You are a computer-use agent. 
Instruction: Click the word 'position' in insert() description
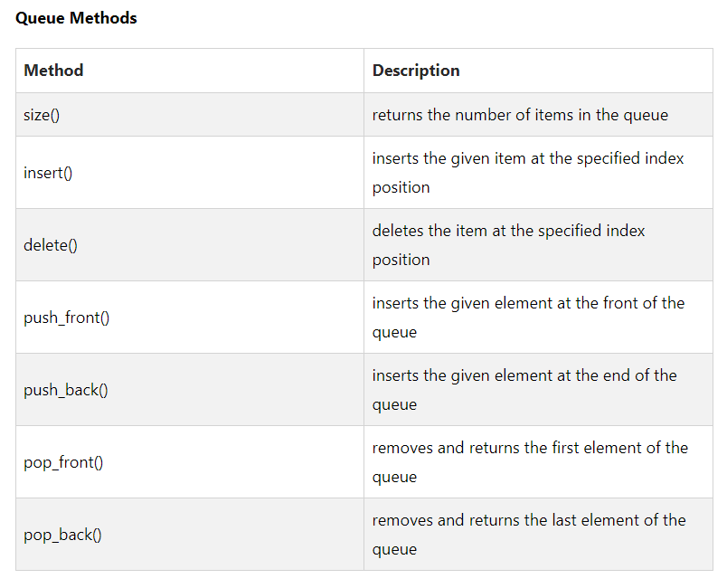401,188
